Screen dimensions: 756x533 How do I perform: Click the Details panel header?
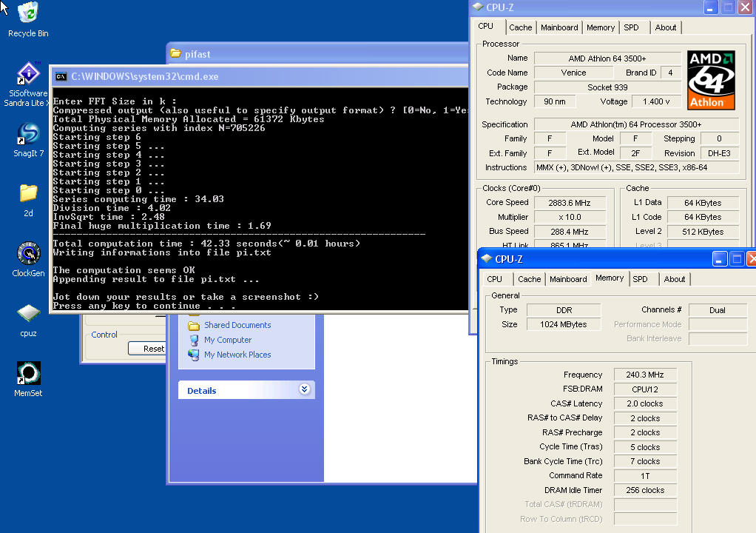pos(246,389)
